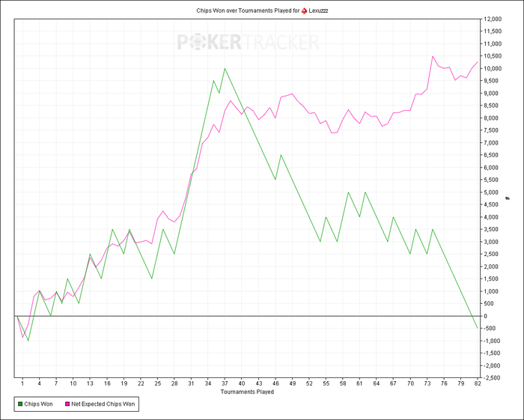Click the 12,000 y-axis value
This screenshot has height=420, width=524.
(x=493, y=19)
